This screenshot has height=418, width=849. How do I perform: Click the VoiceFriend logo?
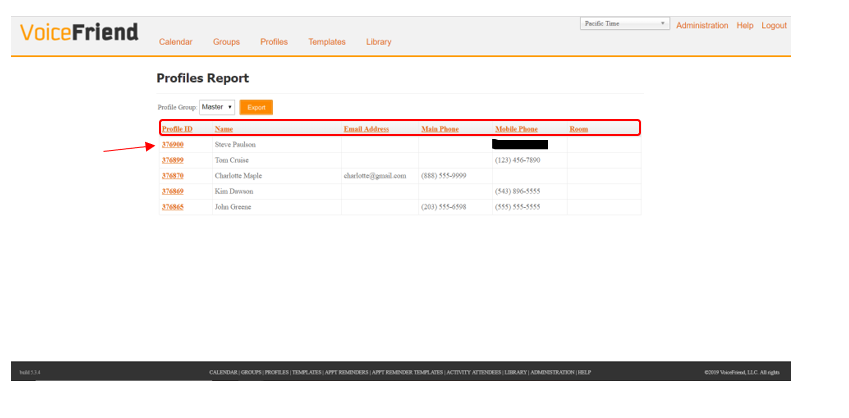point(79,32)
